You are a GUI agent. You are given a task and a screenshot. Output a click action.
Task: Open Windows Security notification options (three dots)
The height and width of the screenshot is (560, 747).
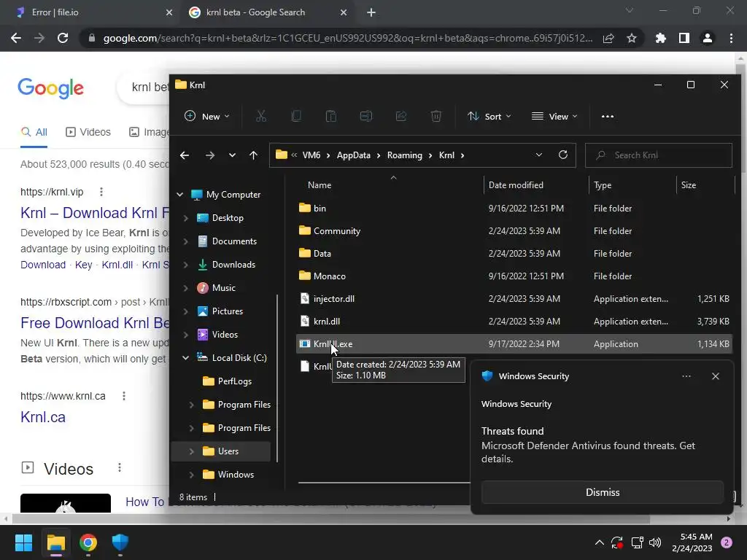686,376
